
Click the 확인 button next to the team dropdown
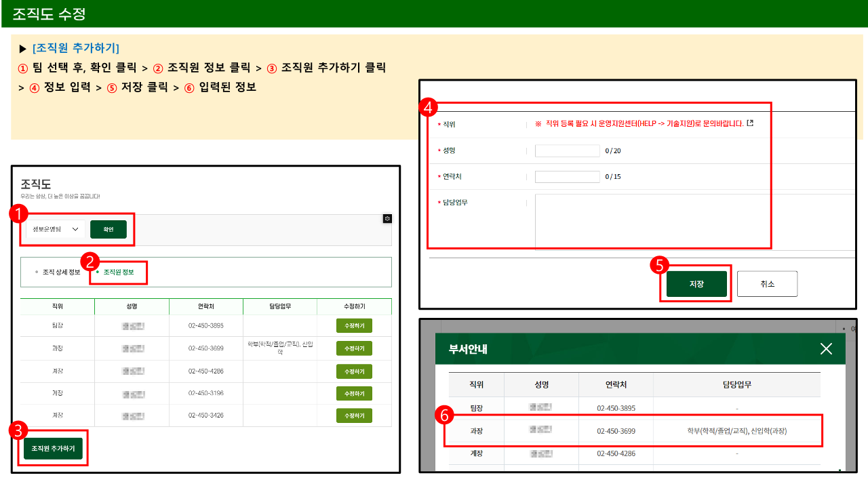(x=108, y=229)
